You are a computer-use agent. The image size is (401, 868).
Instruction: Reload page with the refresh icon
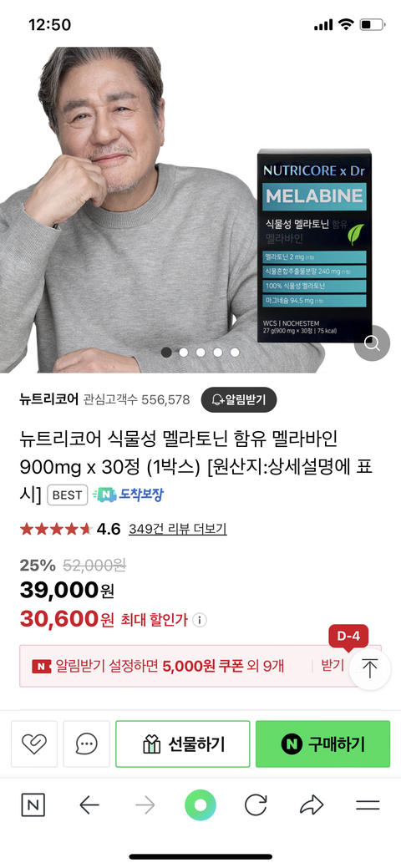(x=256, y=805)
